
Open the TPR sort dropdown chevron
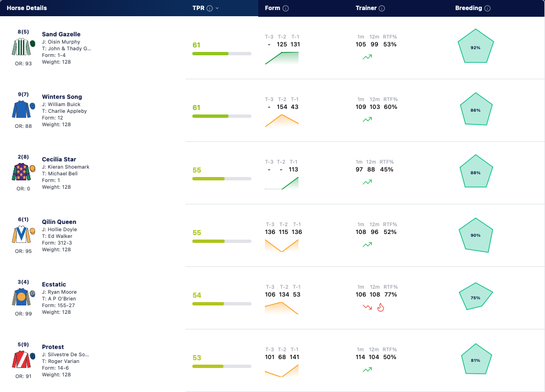click(x=217, y=8)
